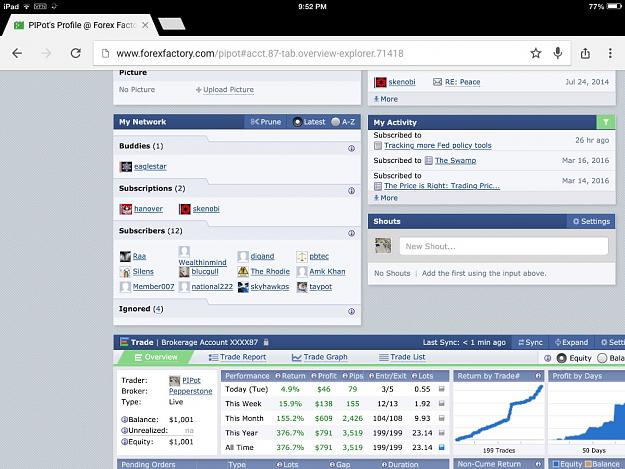
Task: Open PIPot trader link
Action: point(191,381)
